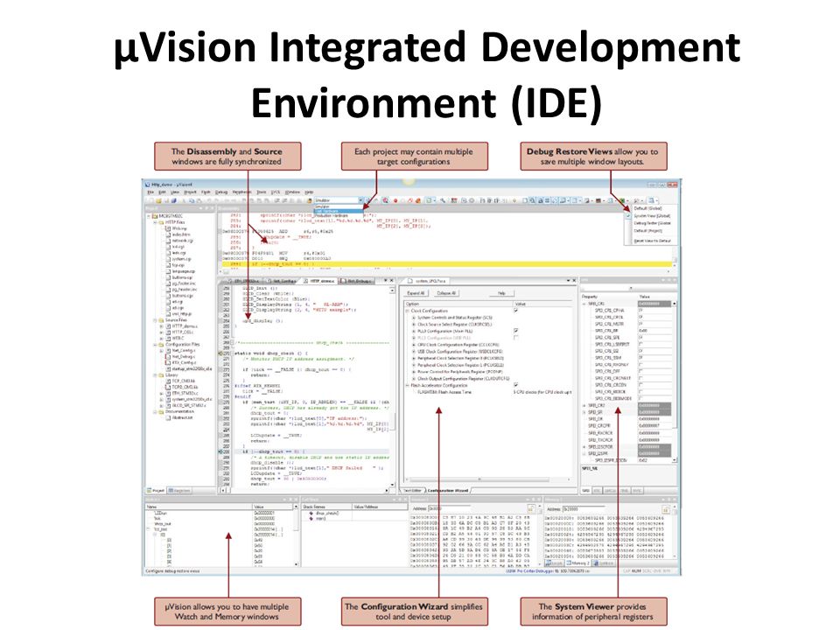This screenshot has width=840, height=630.
Task: Click the red insert breakpoint toolbar icon
Action: tap(395, 200)
